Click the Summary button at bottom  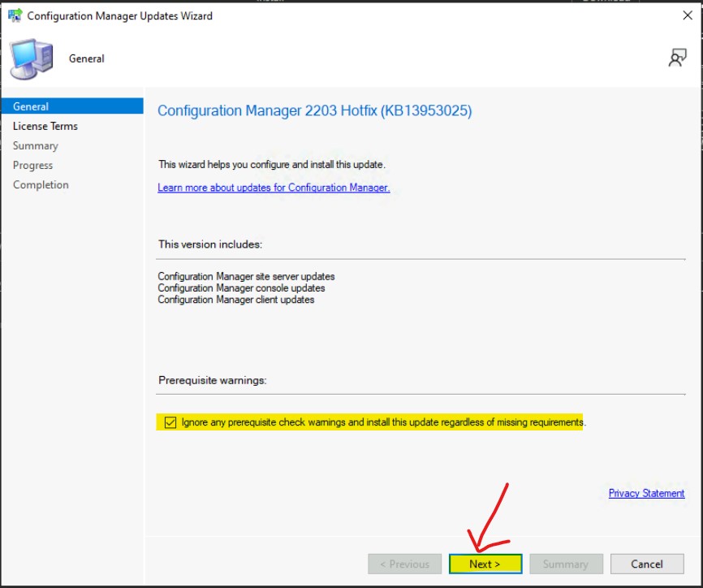(566, 564)
